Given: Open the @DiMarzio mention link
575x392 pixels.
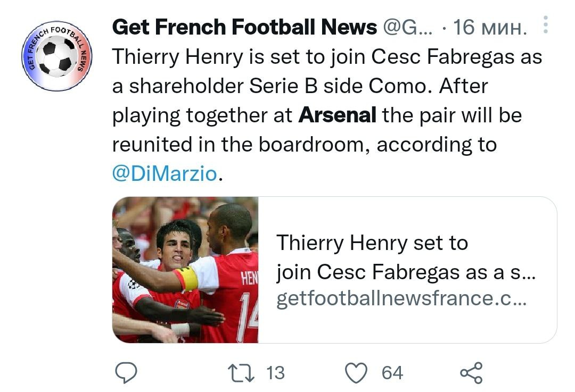Looking at the screenshot, I should click(x=165, y=174).
